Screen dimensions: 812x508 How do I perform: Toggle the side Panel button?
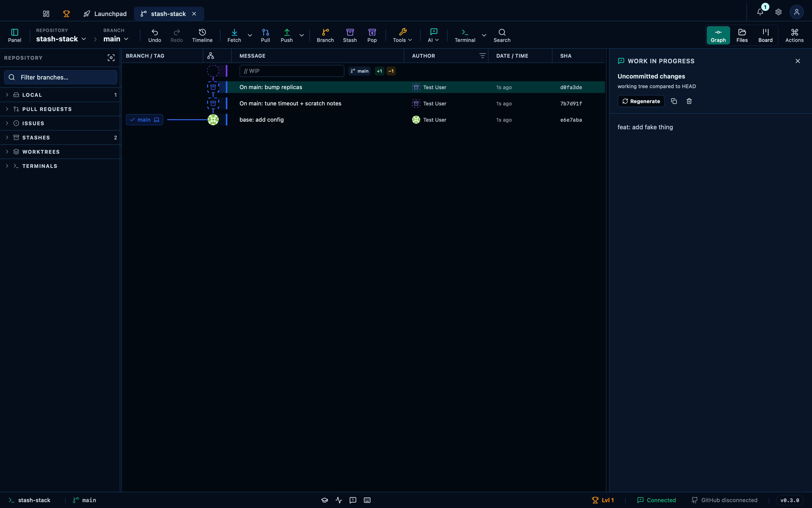pyautogui.click(x=14, y=35)
